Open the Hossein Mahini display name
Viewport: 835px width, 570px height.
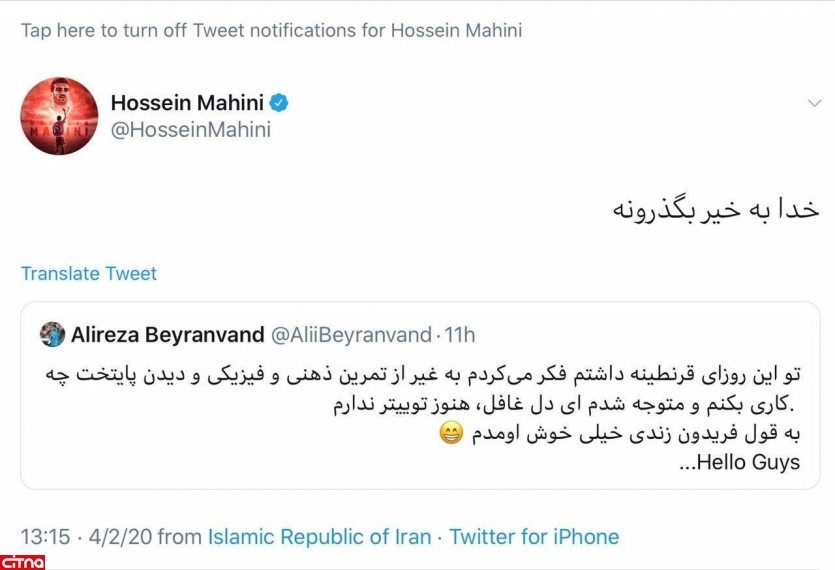pyautogui.click(x=186, y=103)
